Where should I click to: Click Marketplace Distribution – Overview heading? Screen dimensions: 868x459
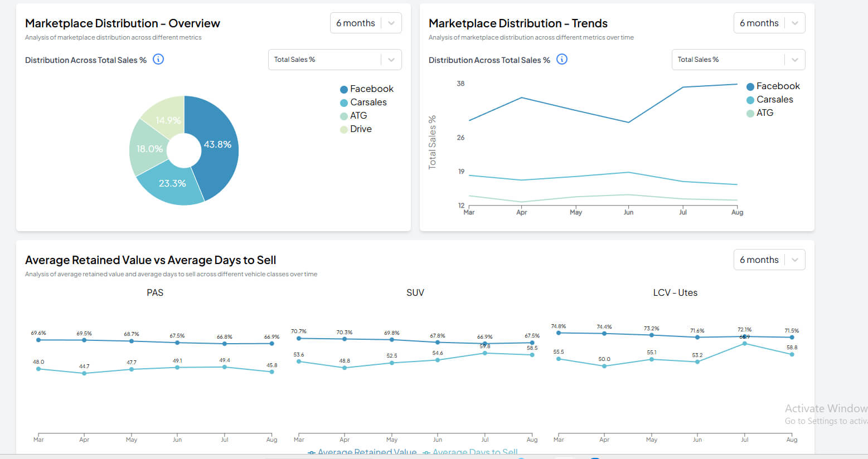(123, 23)
